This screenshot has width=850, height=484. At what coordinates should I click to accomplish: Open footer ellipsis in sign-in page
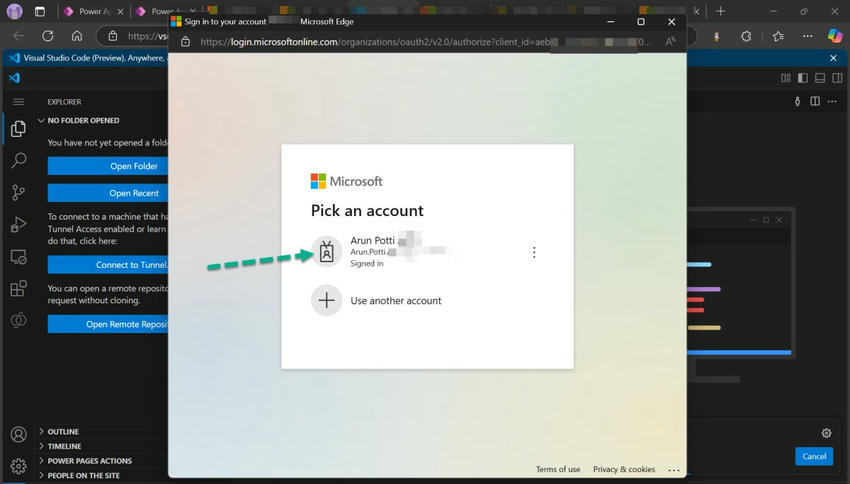(x=674, y=469)
